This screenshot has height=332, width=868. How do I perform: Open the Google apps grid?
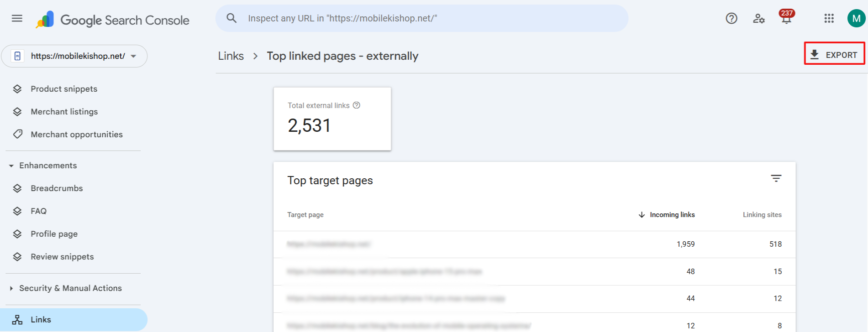point(829,18)
